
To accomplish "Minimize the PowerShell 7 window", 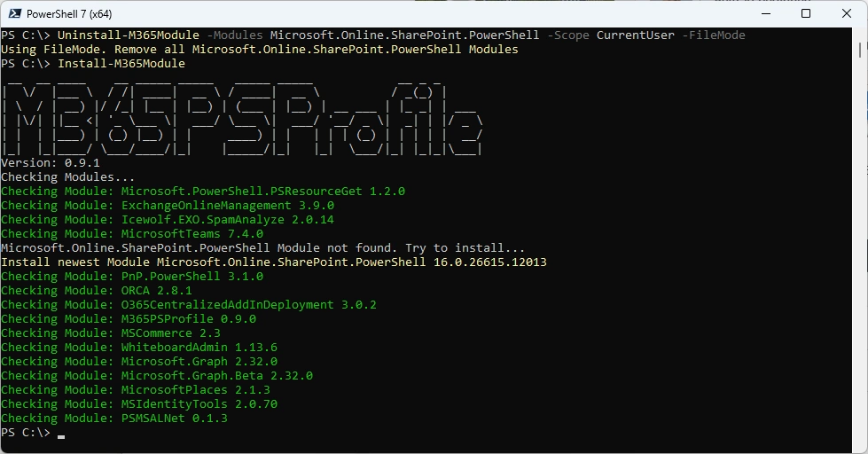I will pyautogui.click(x=764, y=13).
